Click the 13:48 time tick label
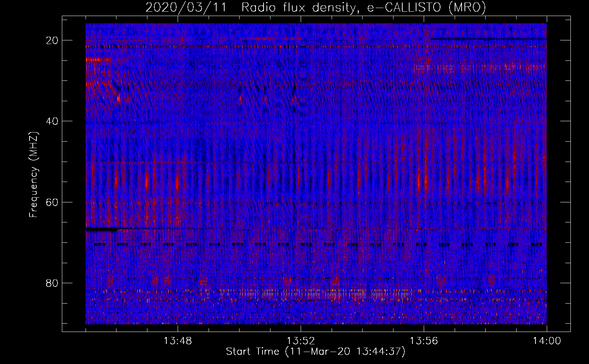 click(x=178, y=341)
